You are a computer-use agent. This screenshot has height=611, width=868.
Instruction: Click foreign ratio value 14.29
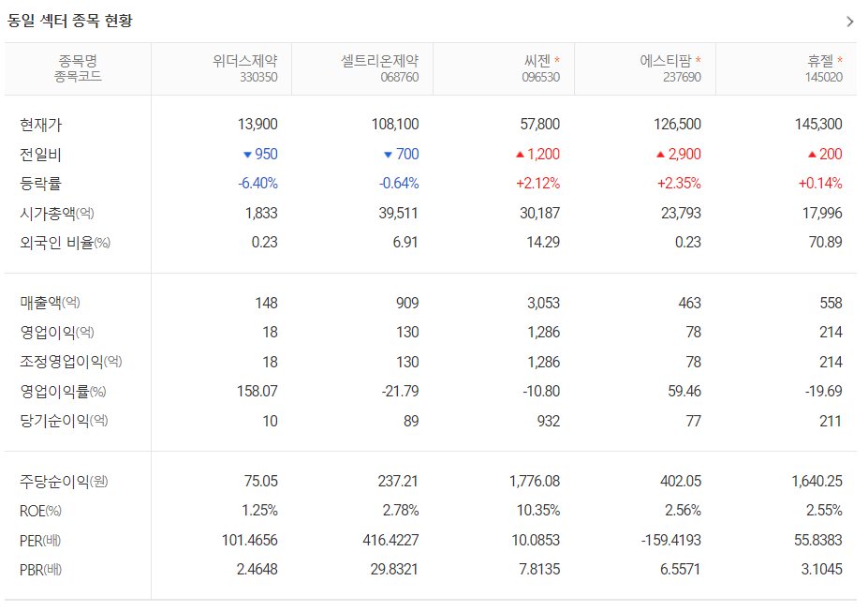[x=543, y=243]
